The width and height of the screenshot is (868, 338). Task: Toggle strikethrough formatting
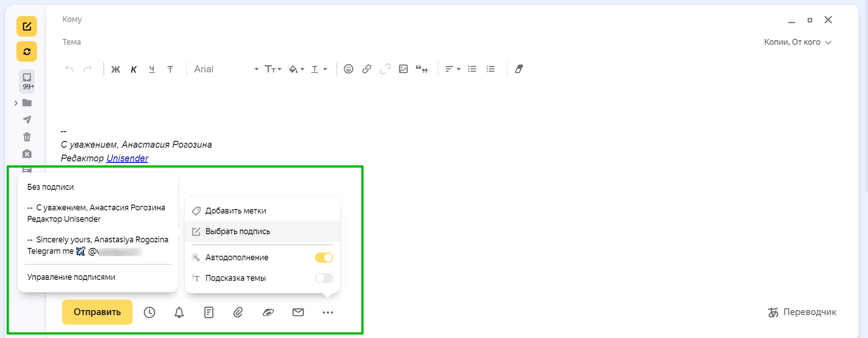170,69
